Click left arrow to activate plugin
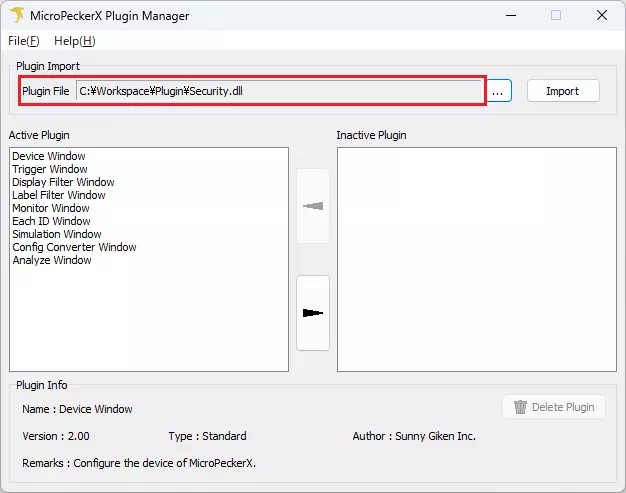This screenshot has width=626, height=493. [x=313, y=206]
